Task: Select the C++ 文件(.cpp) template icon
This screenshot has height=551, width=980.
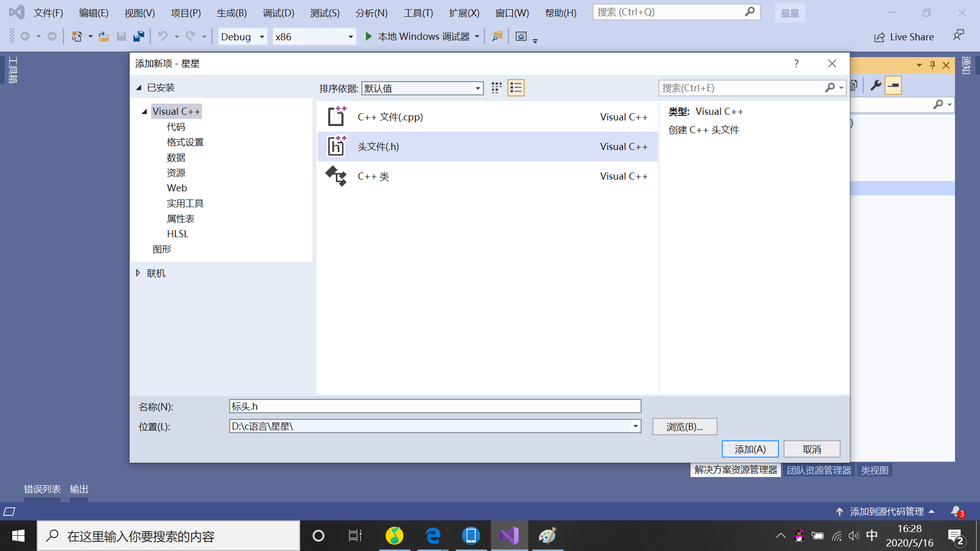Action: tap(336, 117)
